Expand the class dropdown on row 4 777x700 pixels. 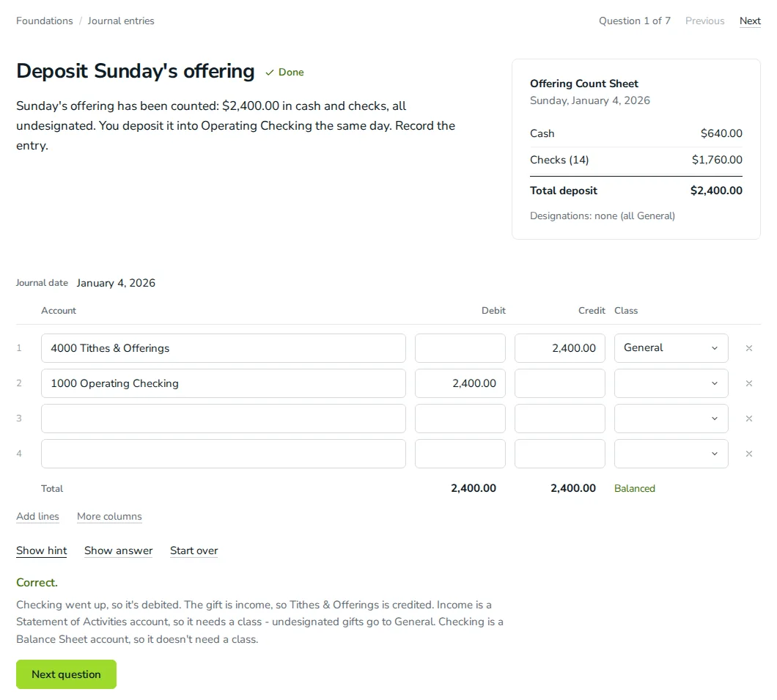pos(671,454)
